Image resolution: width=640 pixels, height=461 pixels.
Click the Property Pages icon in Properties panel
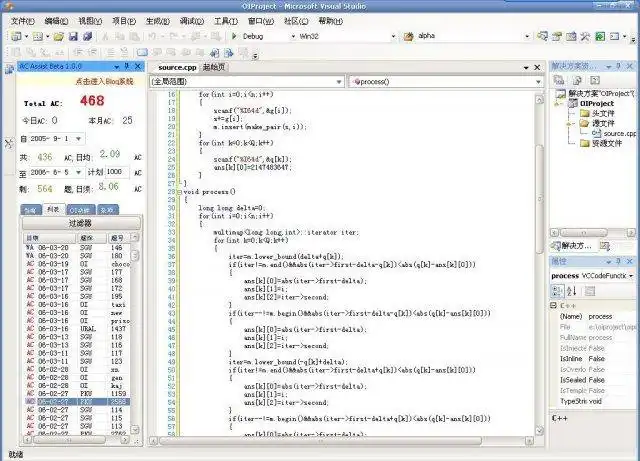[x=589, y=291]
